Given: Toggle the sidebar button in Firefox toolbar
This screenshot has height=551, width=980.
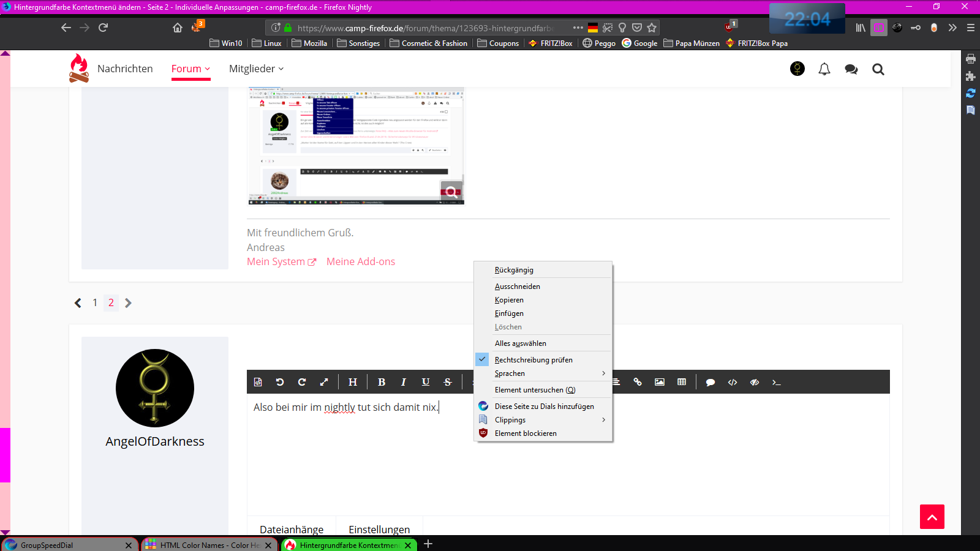Looking at the screenshot, I should click(x=879, y=28).
